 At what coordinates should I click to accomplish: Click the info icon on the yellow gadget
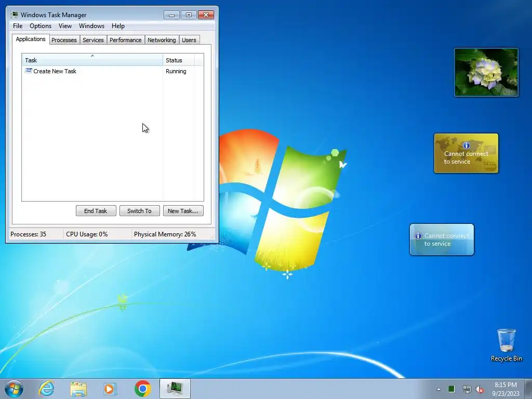467,145
